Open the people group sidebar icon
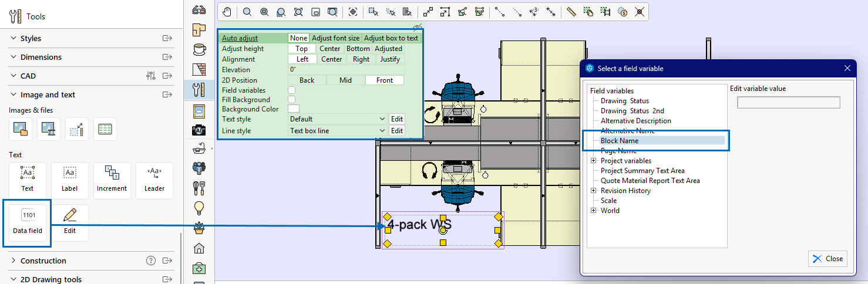The width and height of the screenshot is (868, 284). pyautogui.click(x=199, y=168)
